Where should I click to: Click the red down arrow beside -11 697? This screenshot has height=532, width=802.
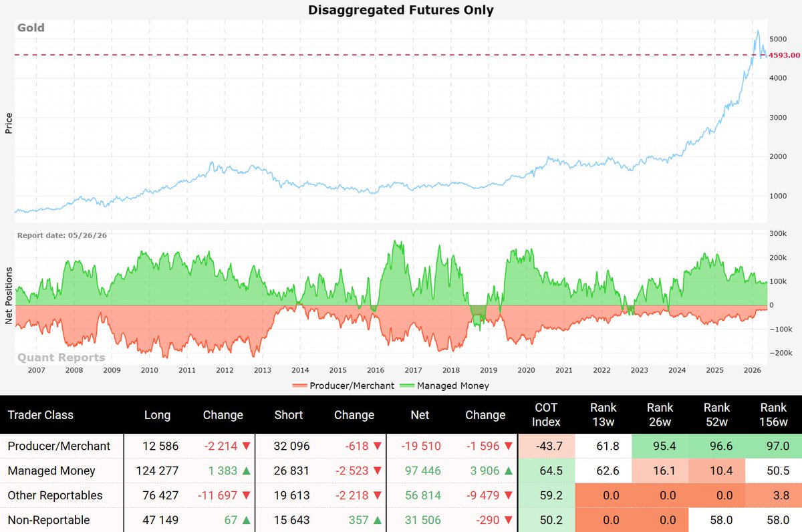(248, 496)
